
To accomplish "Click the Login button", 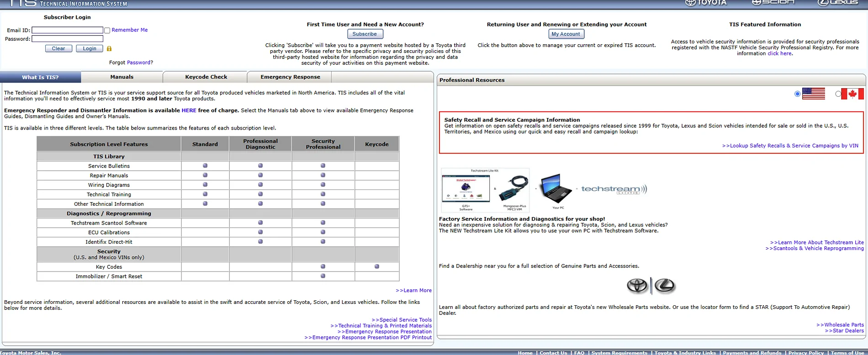I will point(90,48).
